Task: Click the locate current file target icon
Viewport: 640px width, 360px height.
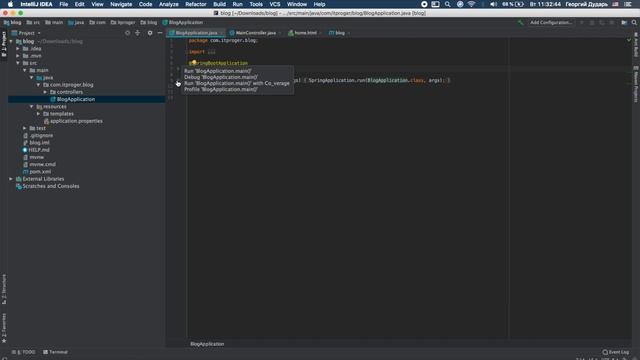Action: click(127, 33)
